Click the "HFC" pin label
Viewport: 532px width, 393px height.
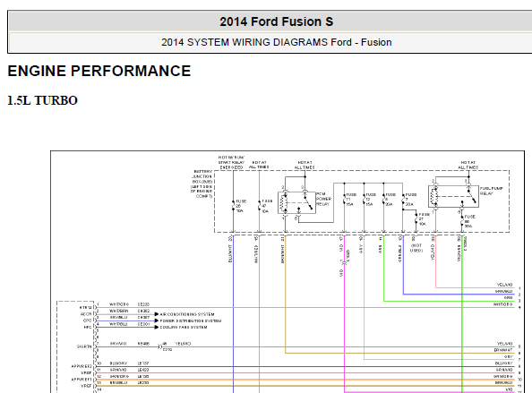(x=88, y=328)
